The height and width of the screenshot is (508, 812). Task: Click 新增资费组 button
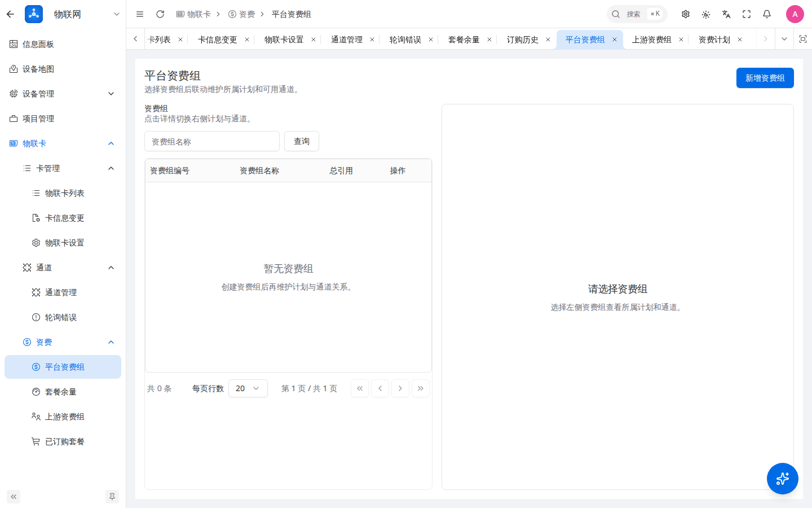(765, 78)
